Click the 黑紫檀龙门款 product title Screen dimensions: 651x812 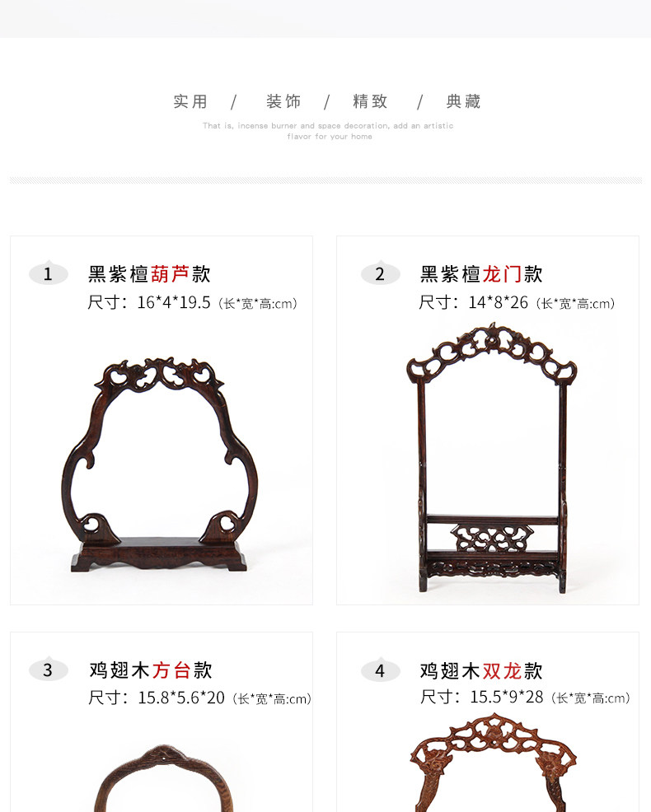click(x=481, y=274)
